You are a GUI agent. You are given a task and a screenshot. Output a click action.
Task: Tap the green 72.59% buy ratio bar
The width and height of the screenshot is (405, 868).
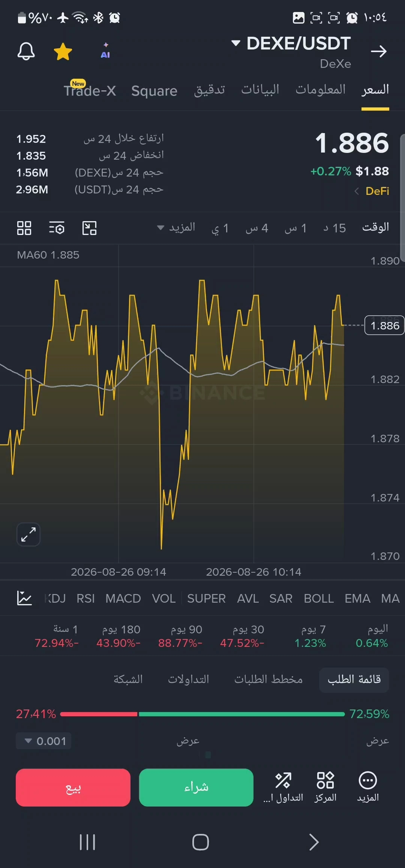pyautogui.click(x=242, y=714)
